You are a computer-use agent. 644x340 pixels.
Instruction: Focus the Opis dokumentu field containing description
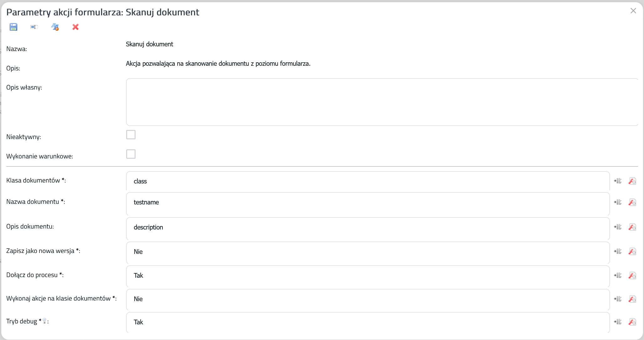tap(368, 229)
